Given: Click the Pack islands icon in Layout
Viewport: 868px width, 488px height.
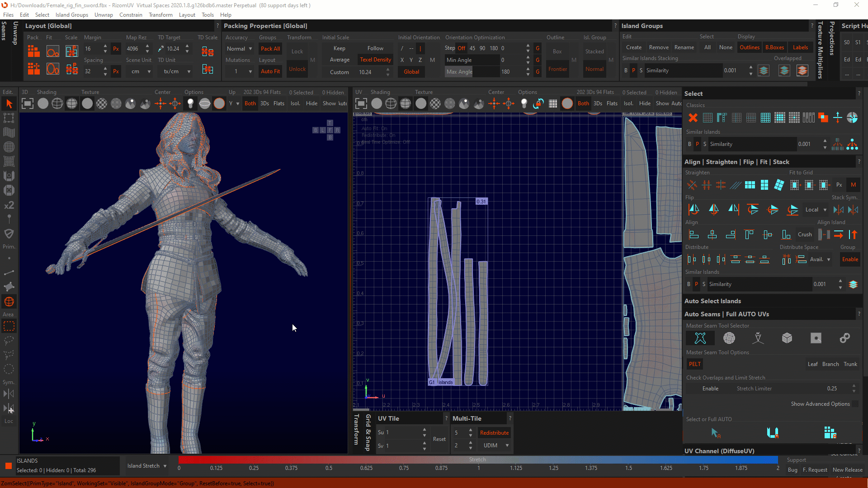Looking at the screenshot, I should (33, 51).
